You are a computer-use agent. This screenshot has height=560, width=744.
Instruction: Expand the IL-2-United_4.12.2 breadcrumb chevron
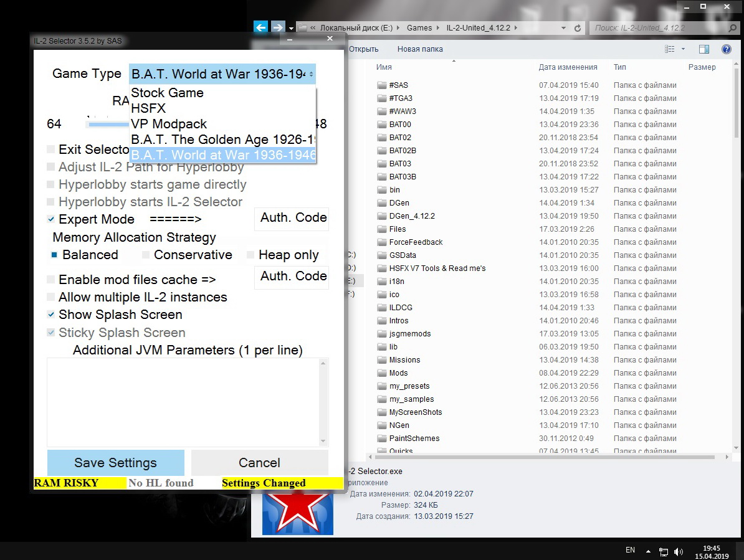[x=516, y=28]
